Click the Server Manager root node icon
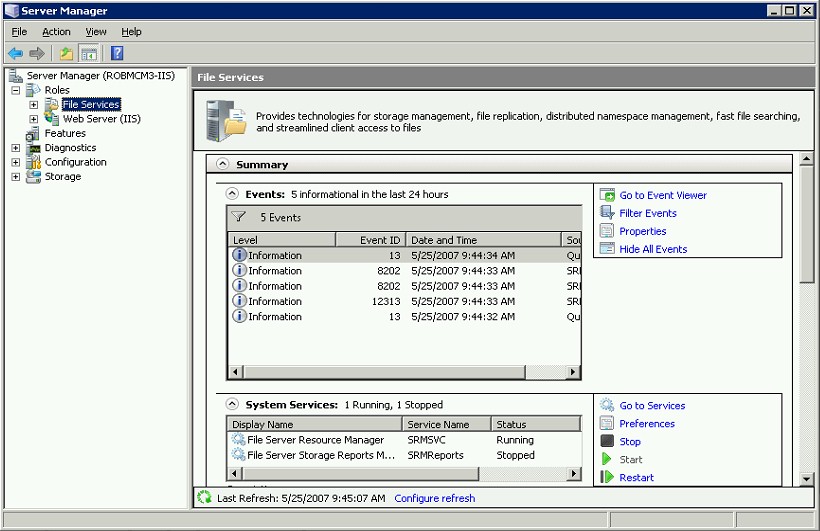 (x=16, y=76)
